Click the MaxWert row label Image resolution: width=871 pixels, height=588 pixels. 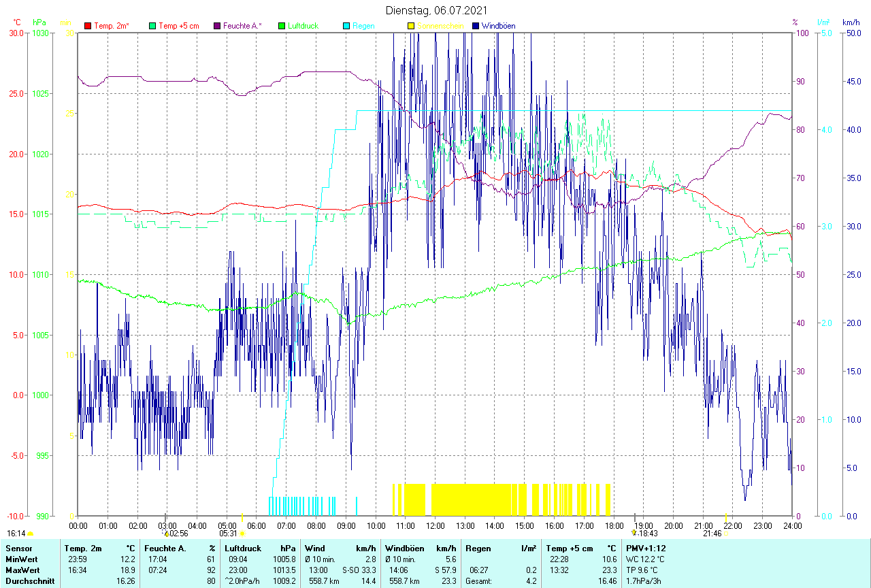pyautogui.click(x=23, y=570)
